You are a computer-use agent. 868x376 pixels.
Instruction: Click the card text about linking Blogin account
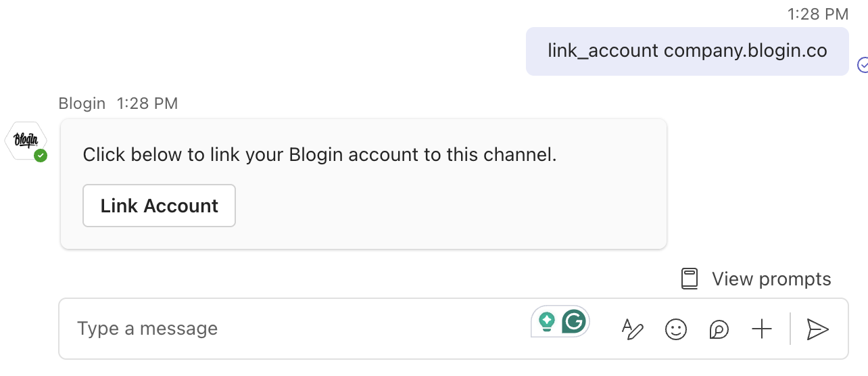[319, 155]
